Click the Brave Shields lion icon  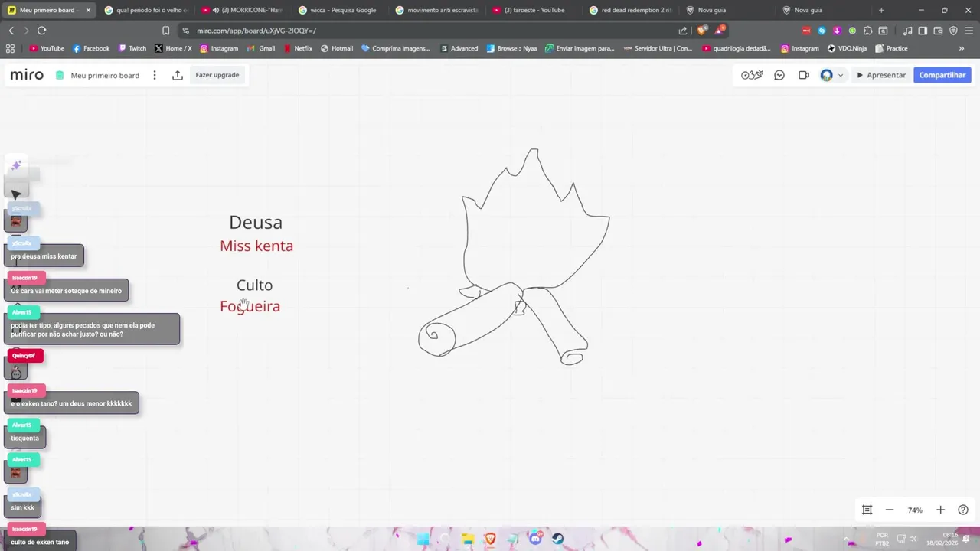tap(702, 31)
